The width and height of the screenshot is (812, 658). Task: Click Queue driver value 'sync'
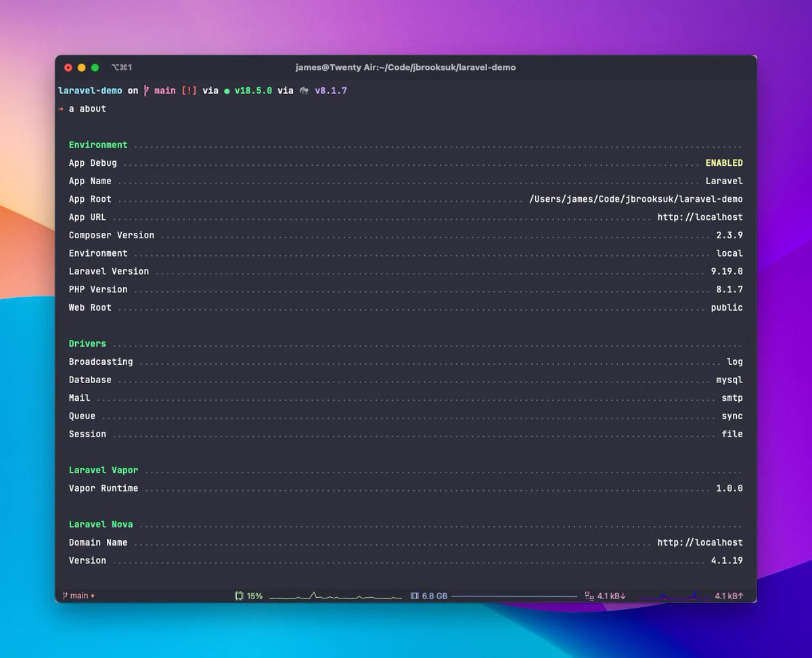732,416
